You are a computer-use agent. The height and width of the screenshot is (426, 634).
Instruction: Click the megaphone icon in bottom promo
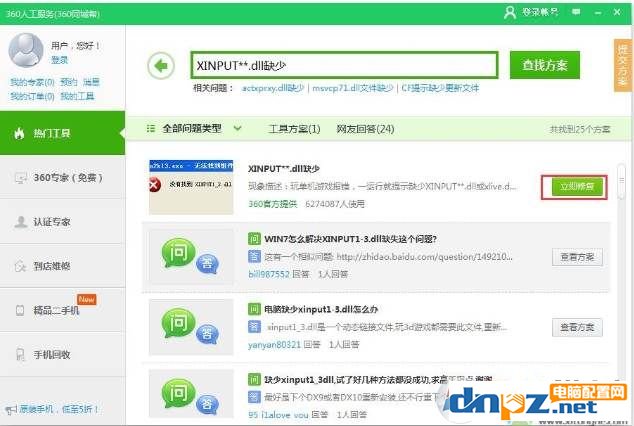pyautogui.click(x=11, y=410)
